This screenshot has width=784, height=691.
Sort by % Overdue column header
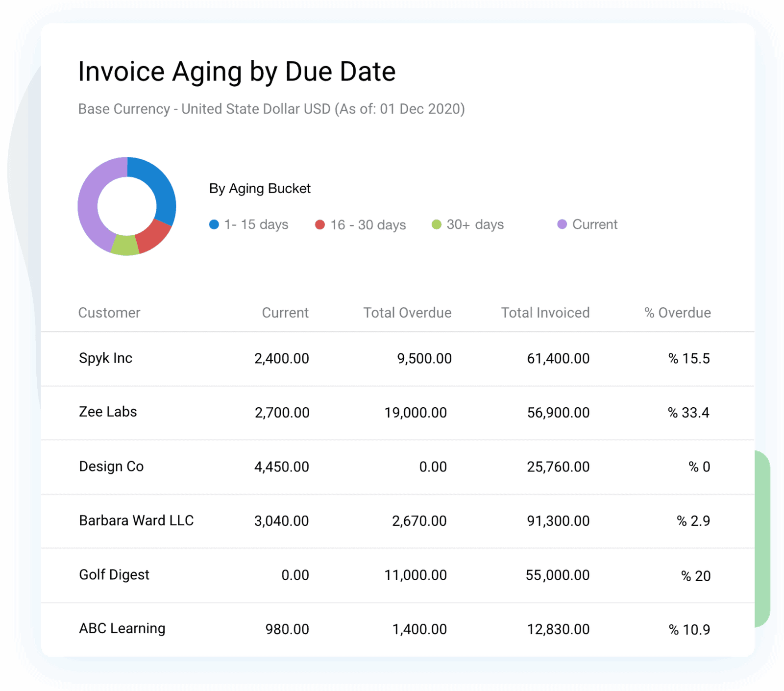click(x=677, y=313)
